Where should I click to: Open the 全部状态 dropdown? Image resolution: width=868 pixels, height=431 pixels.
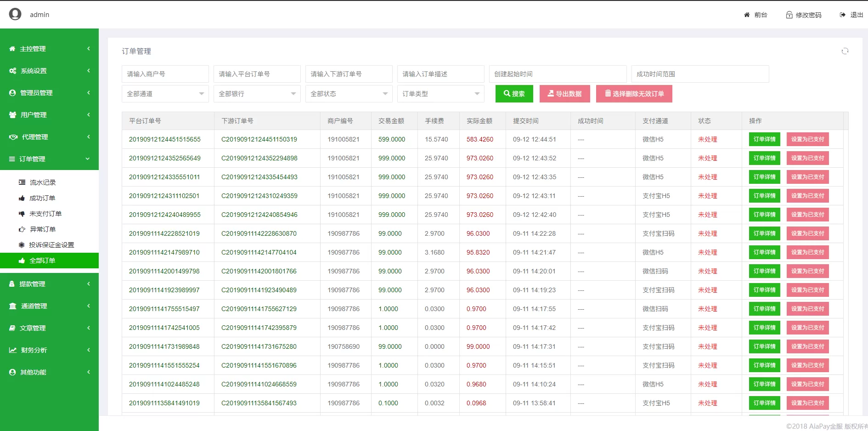click(349, 94)
